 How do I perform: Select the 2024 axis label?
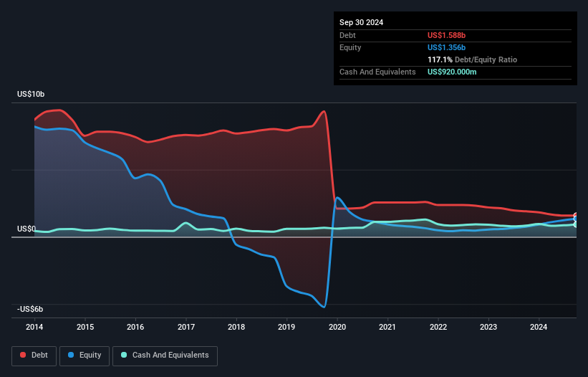pyautogui.click(x=539, y=327)
